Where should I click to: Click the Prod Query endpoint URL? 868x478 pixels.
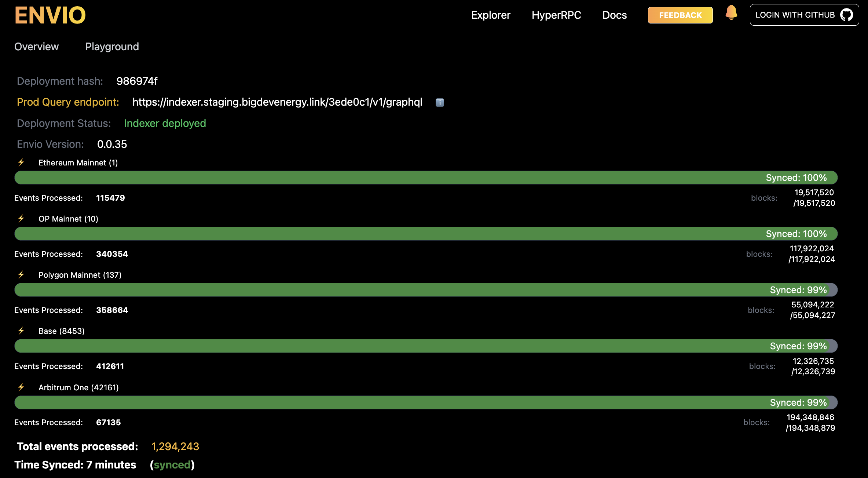click(x=277, y=102)
